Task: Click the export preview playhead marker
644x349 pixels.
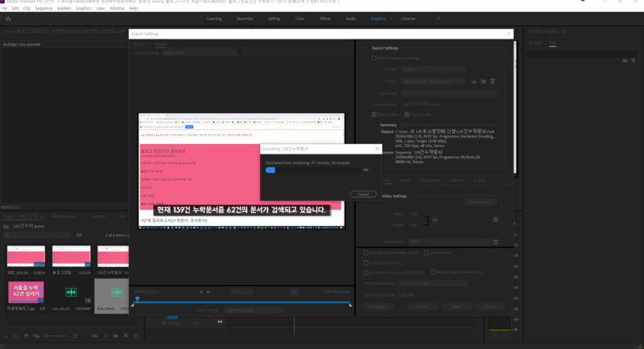Action: coord(137,299)
